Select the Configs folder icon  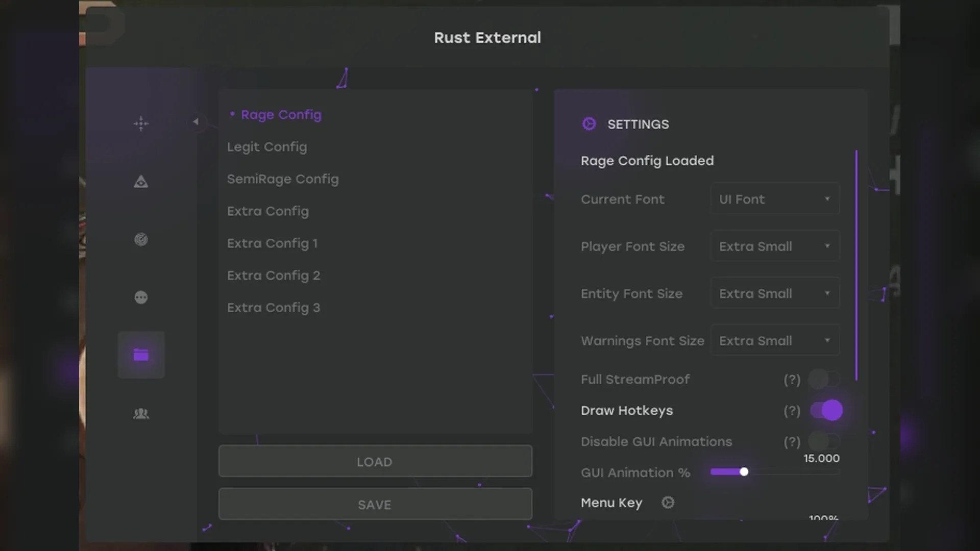(x=141, y=355)
